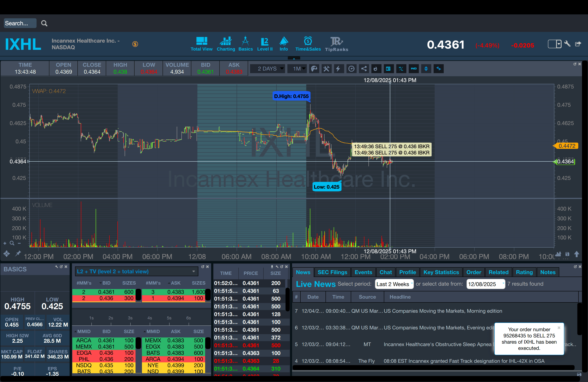Screen dimensions: 588x382
Task: Open the Fast Track designation news headline
Action: click(x=464, y=361)
